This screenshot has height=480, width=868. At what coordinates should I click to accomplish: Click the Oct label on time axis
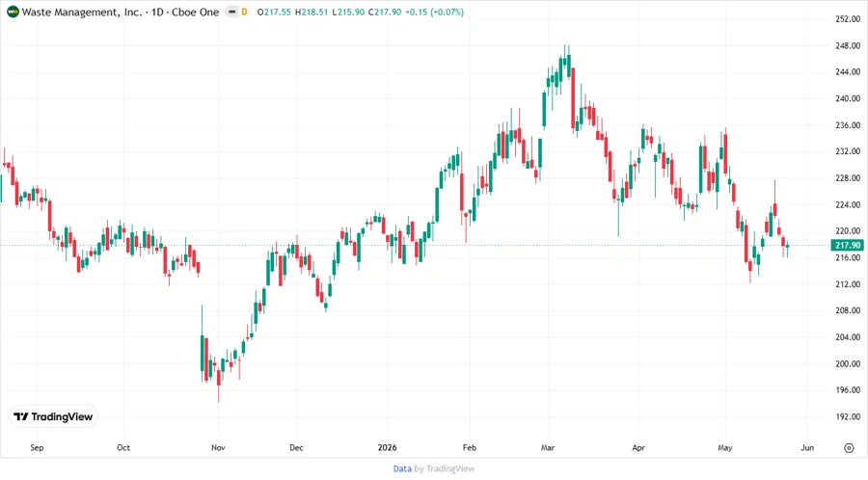point(123,447)
